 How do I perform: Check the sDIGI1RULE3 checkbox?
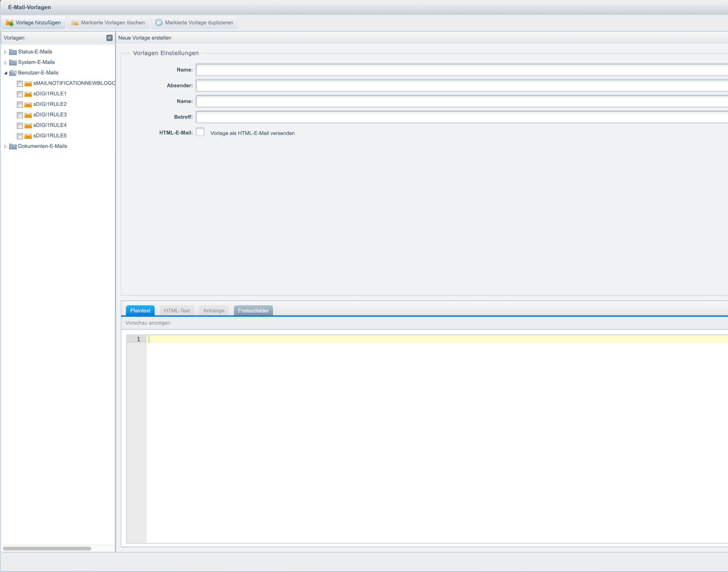[20, 115]
